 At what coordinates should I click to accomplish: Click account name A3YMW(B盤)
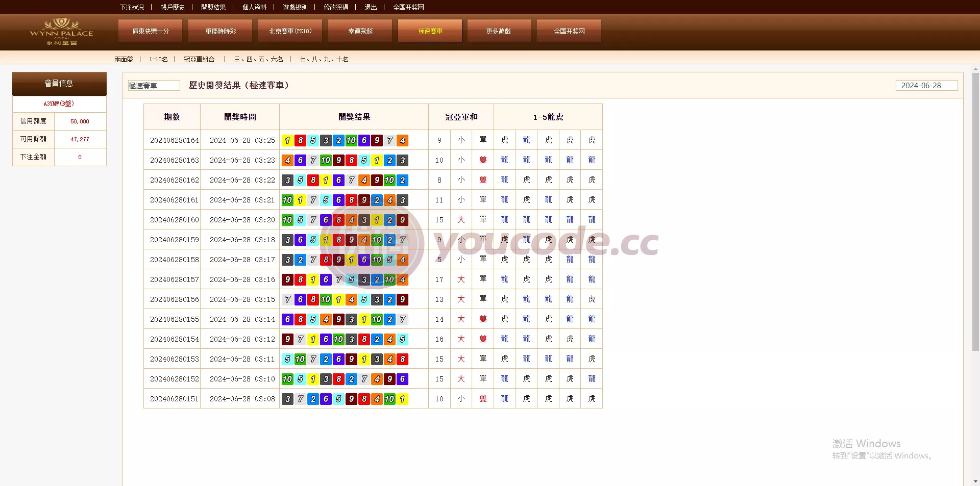59,104
